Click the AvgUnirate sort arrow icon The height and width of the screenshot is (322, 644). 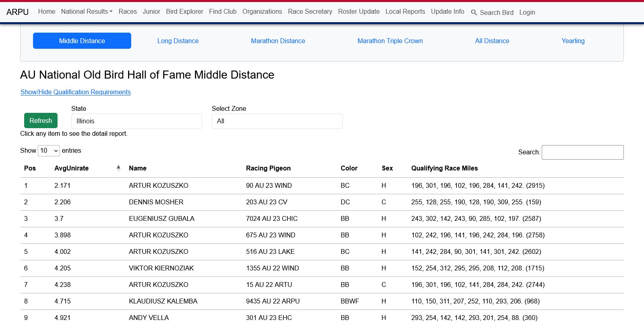click(x=118, y=168)
